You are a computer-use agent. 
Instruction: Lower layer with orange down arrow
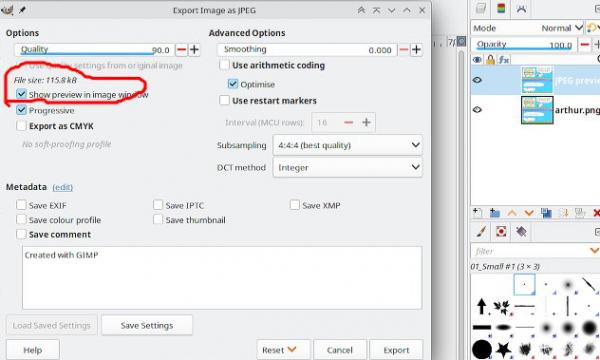coord(529,213)
